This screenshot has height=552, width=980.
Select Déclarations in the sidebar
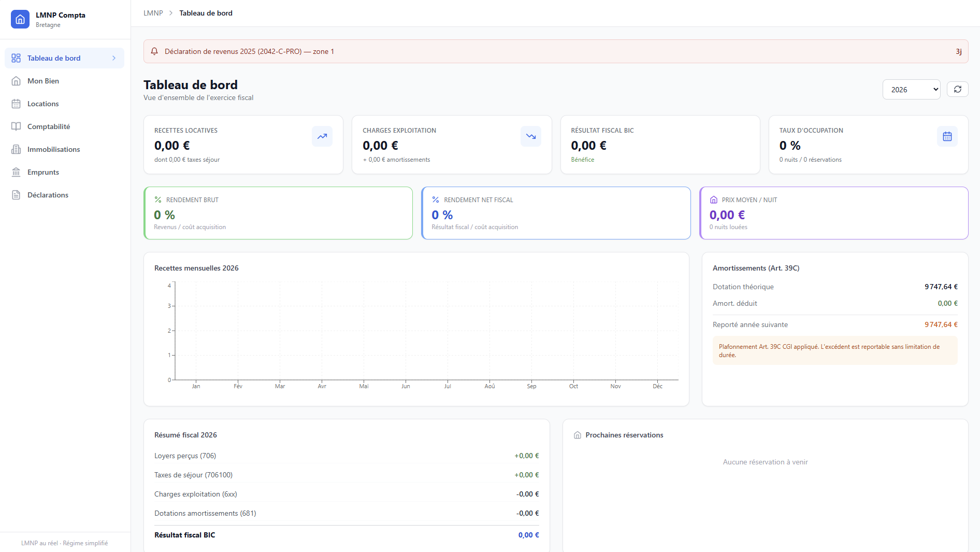(x=64, y=195)
